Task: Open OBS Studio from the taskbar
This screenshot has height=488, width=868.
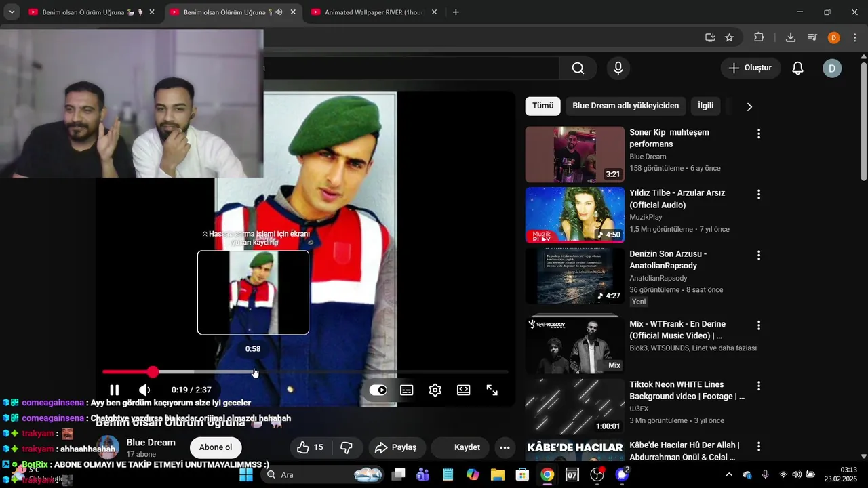Action: (x=597, y=474)
